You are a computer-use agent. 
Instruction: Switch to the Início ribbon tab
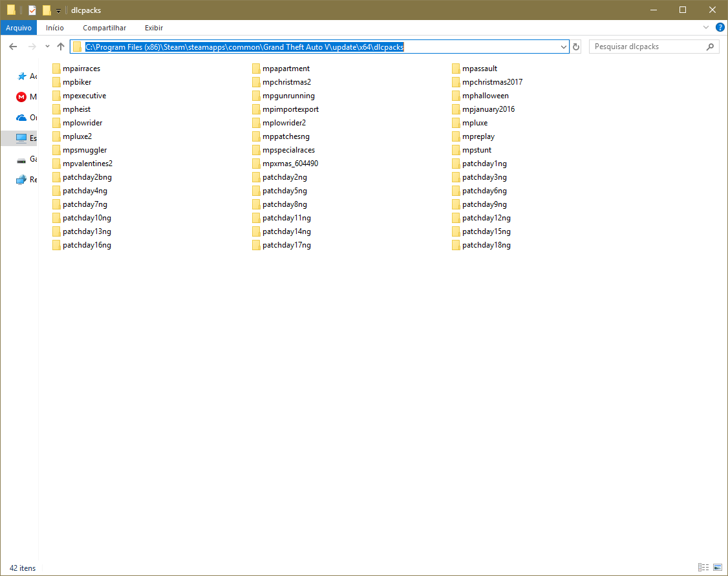click(55, 28)
